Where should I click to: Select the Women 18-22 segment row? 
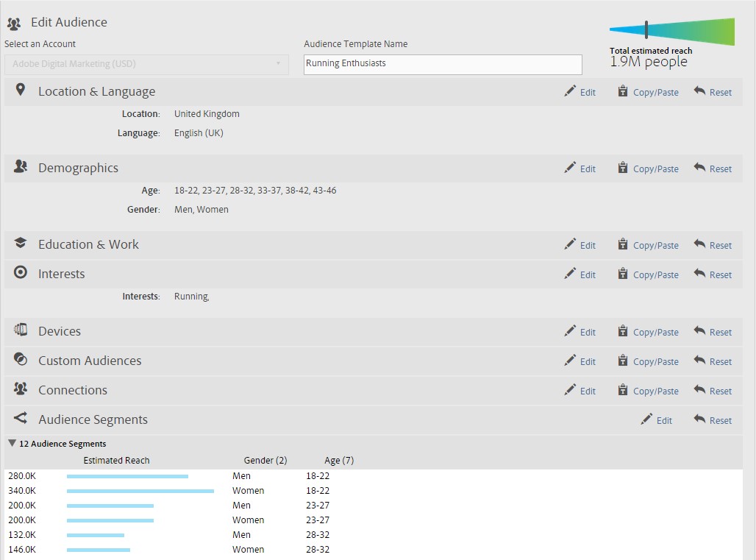pos(248,491)
